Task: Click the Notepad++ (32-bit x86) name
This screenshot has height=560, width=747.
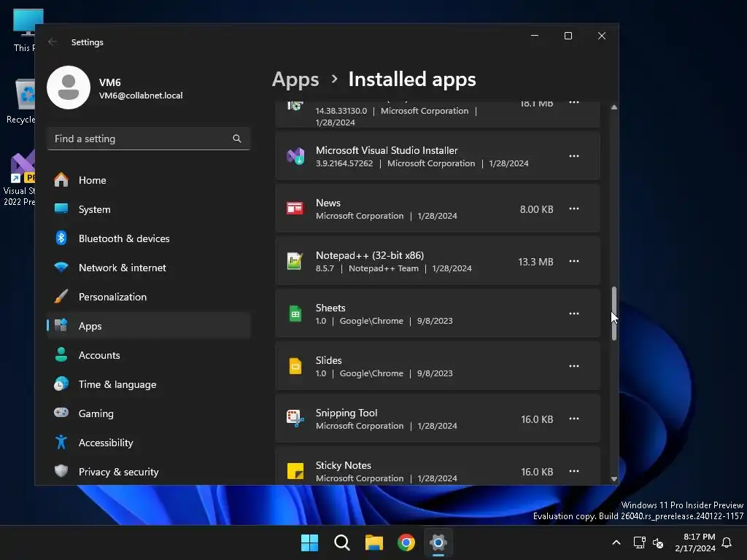Action: pyautogui.click(x=370, y=255)
